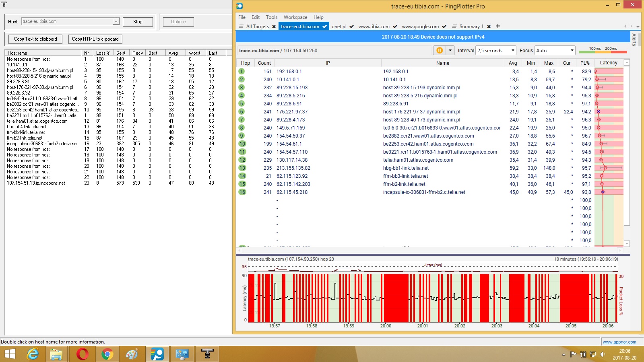Screen dimensions: 644x362
Task: Select the hop 13 green circle icon
Action: click(242, 168)
